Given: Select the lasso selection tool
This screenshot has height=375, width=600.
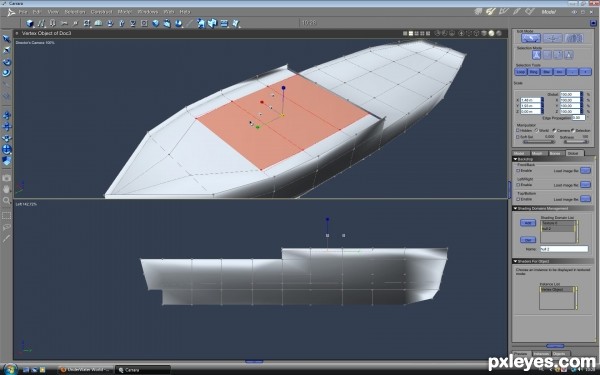Looking at the screenshot, I should point(6,227).
